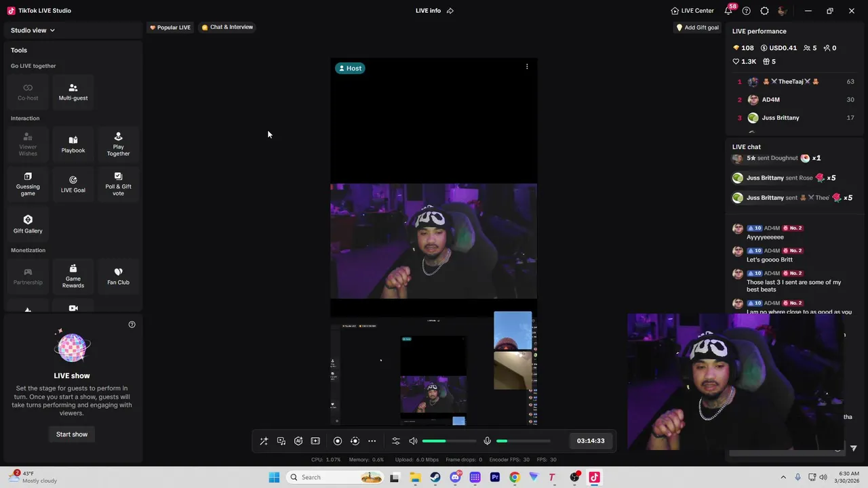Image resolution: width=868 pixels, height=488 pixels.
Task: Click the 108 diamonds stat
Action: click(x=744, y=48)
